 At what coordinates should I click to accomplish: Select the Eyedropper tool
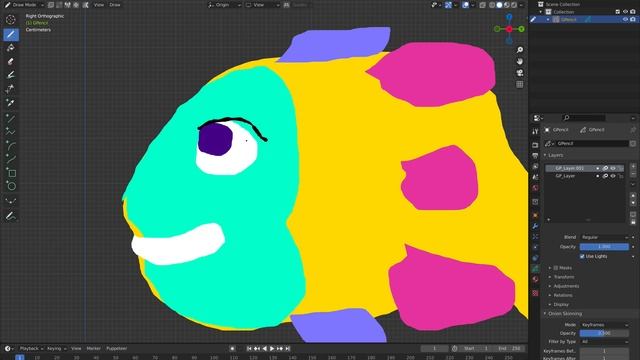point(11,102)
